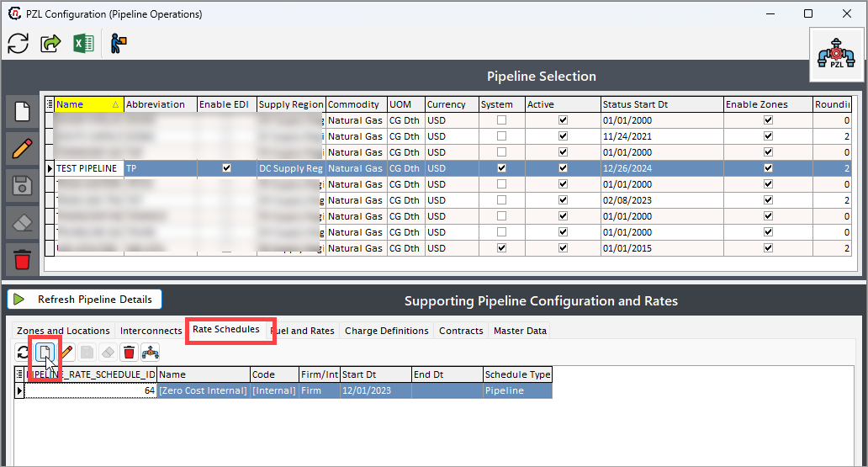Click the rate schedules eraser icon

pos(108,353)
